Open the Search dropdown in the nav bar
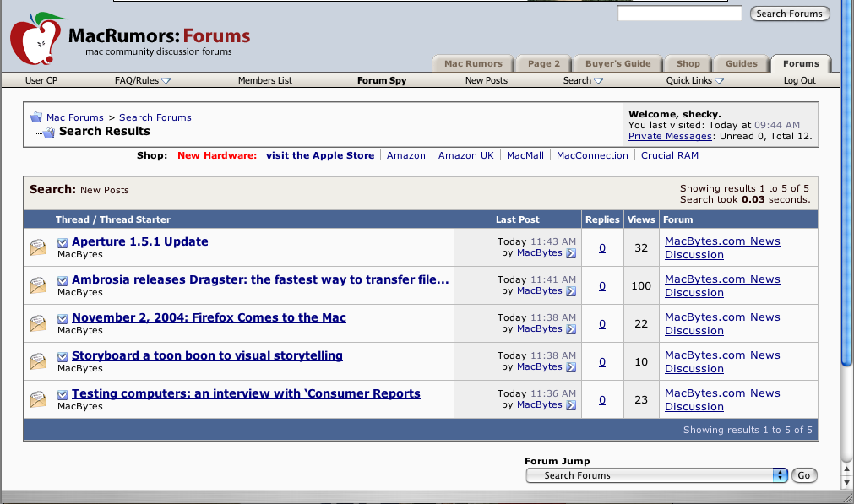854x504 pixels. pyautogui.click(x=583, y=80)
